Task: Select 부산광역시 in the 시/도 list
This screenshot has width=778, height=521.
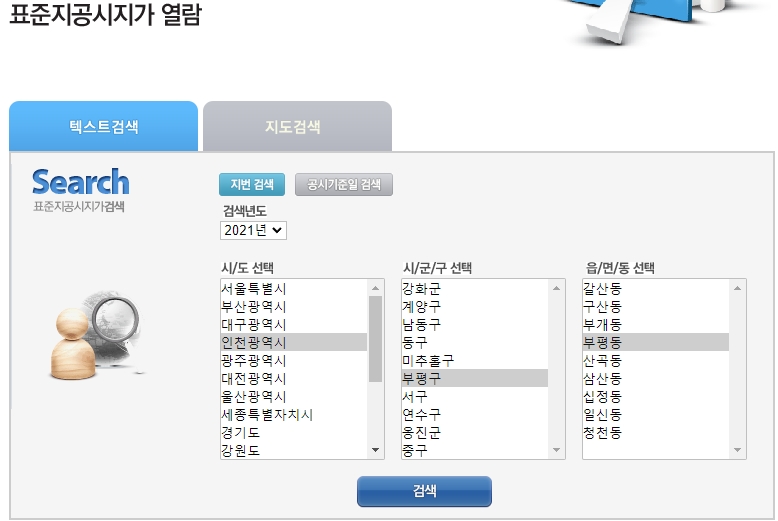Action: (294, 306)
